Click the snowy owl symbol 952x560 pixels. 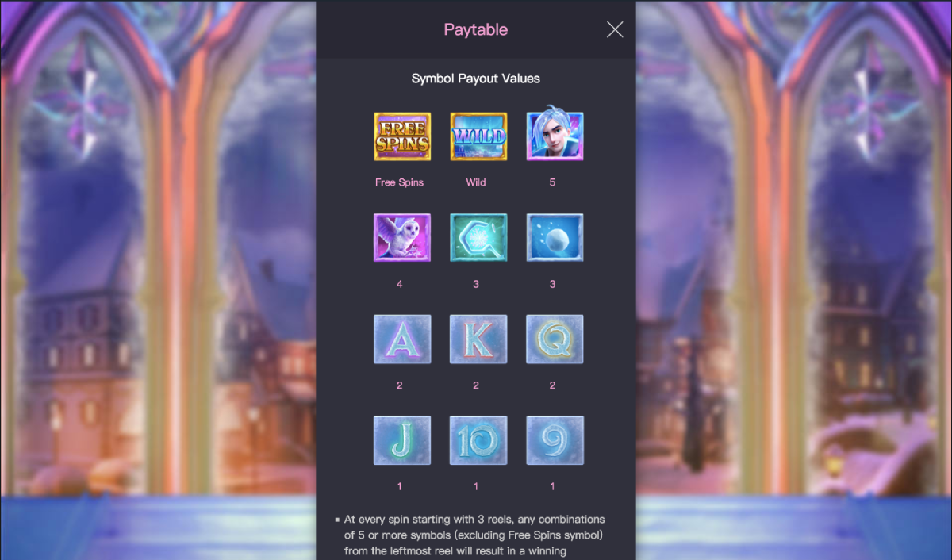click(402, 237)
